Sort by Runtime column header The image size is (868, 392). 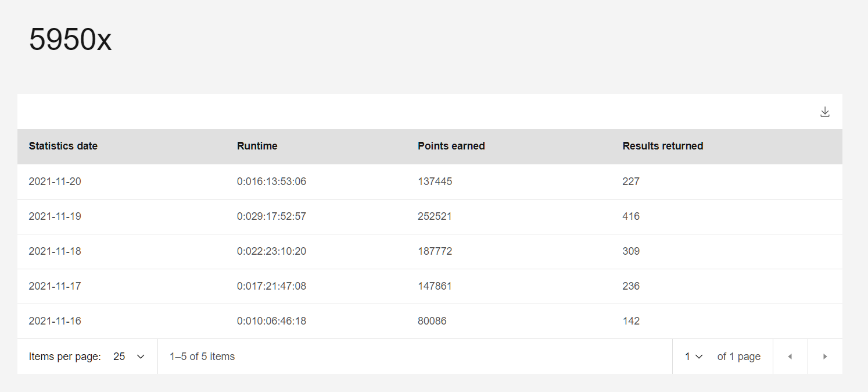pos(257,146)
